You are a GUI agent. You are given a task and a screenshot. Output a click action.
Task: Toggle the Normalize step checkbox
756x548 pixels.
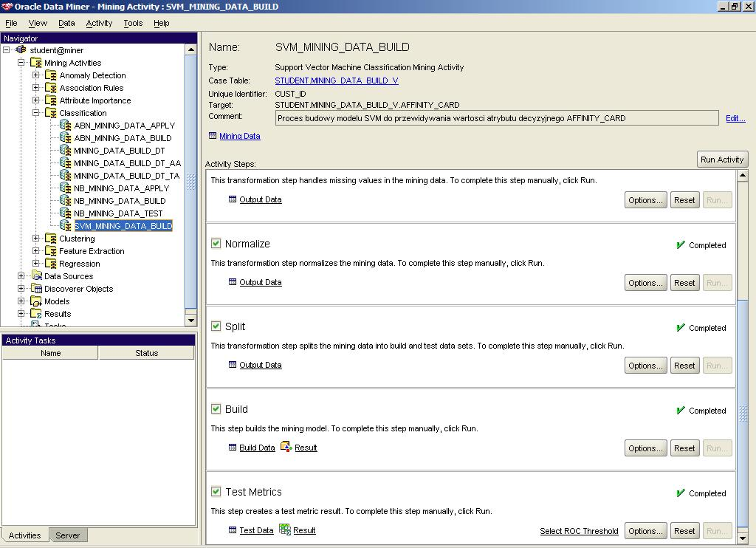tap(216, 244)
